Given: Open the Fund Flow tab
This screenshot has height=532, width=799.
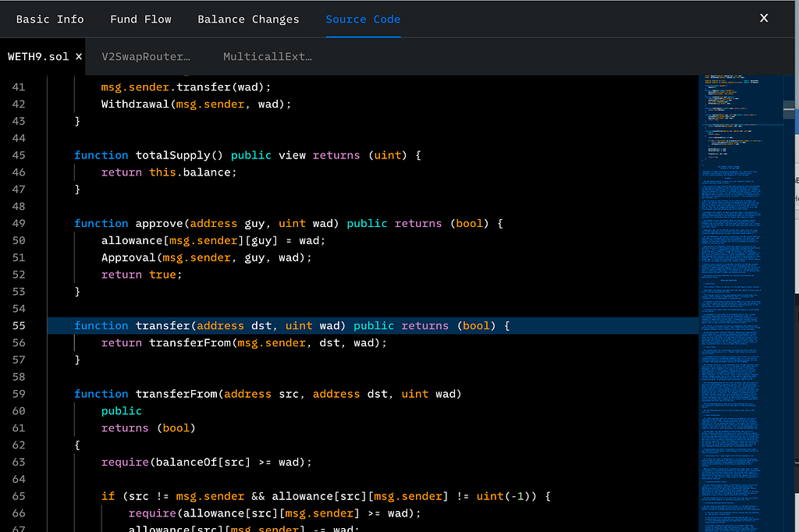Looking at the screenshot, I should (140, 19).
